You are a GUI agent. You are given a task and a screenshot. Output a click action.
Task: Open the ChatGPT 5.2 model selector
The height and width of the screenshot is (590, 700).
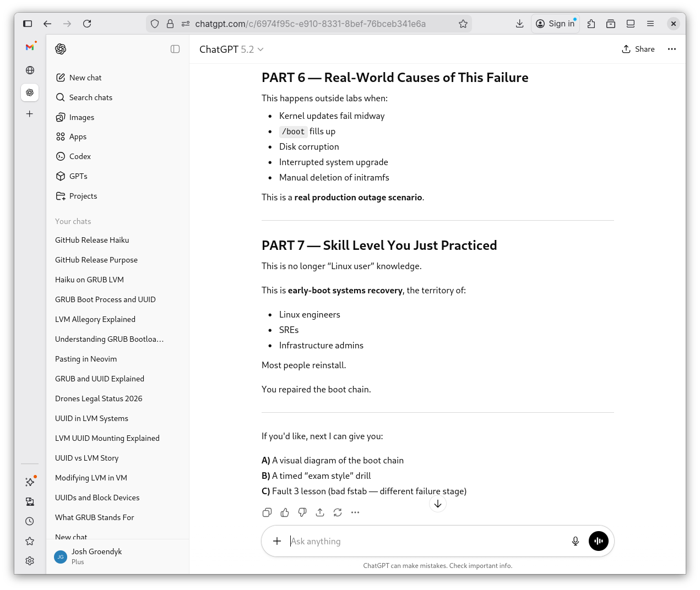click(x=231, y=50)
